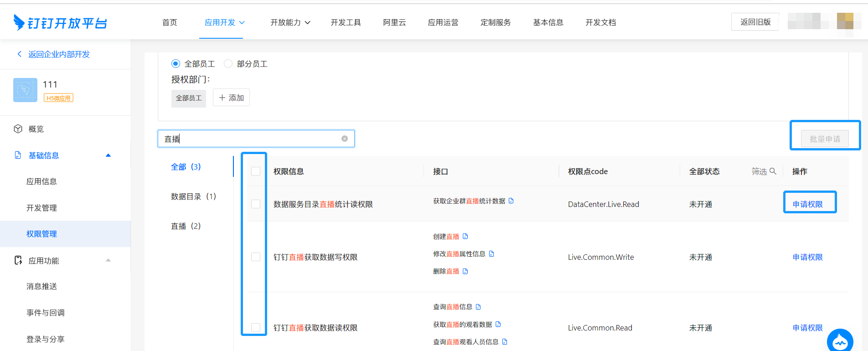Image resolution: width=868 pixels, height=351 pixels.
Task: Clear the search box with the x icon
Action: click(345, 139)
